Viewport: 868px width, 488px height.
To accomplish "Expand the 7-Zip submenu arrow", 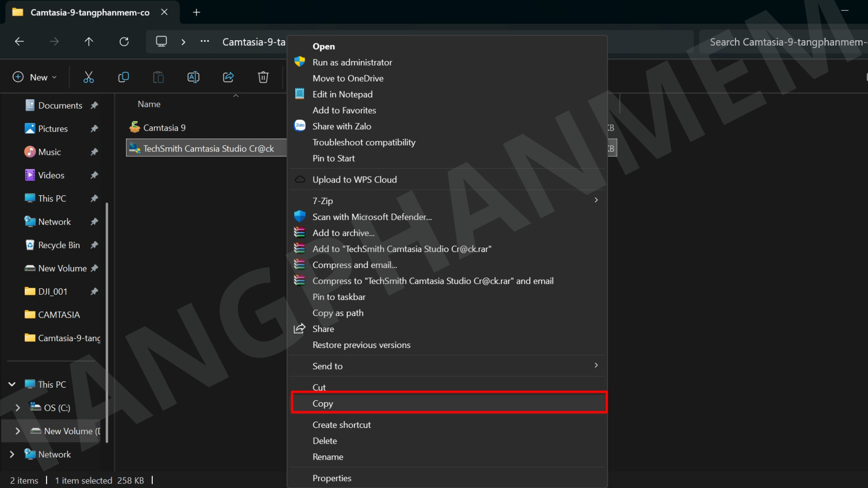I will pyautogui.click(x=596, y=200).
